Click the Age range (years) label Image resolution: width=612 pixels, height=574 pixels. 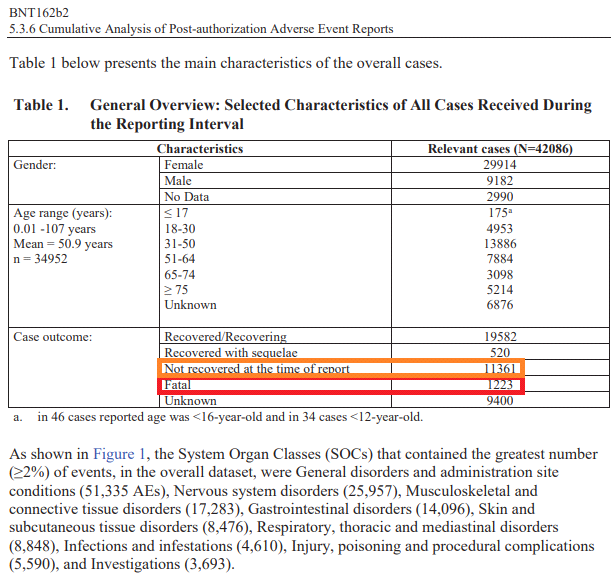point(62,213)
